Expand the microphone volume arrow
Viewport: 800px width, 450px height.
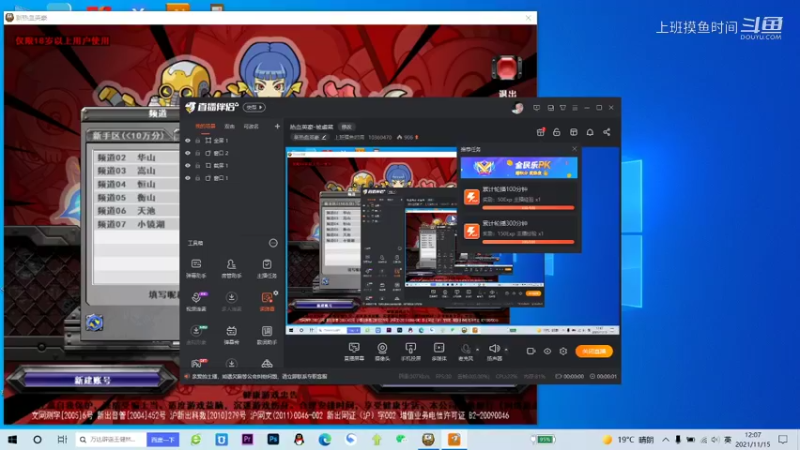click(478, 349)
